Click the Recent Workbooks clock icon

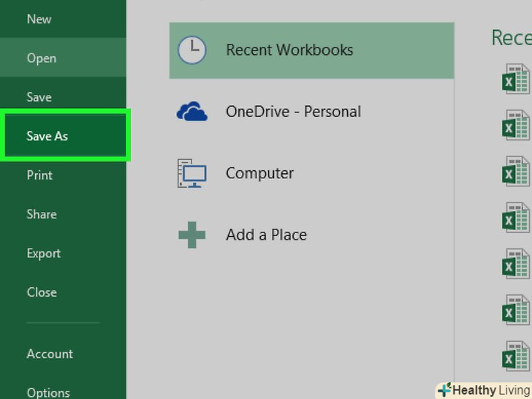191,50
